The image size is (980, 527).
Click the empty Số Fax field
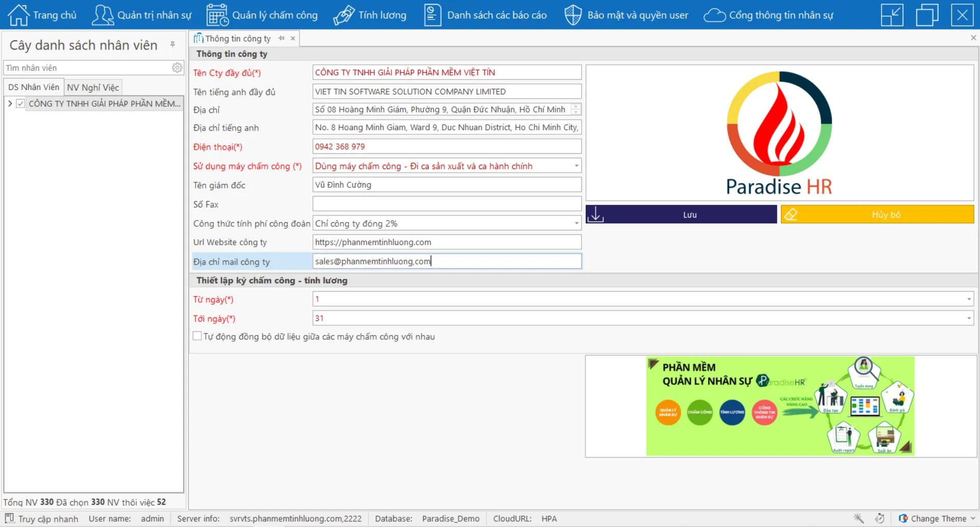point(447,204)
